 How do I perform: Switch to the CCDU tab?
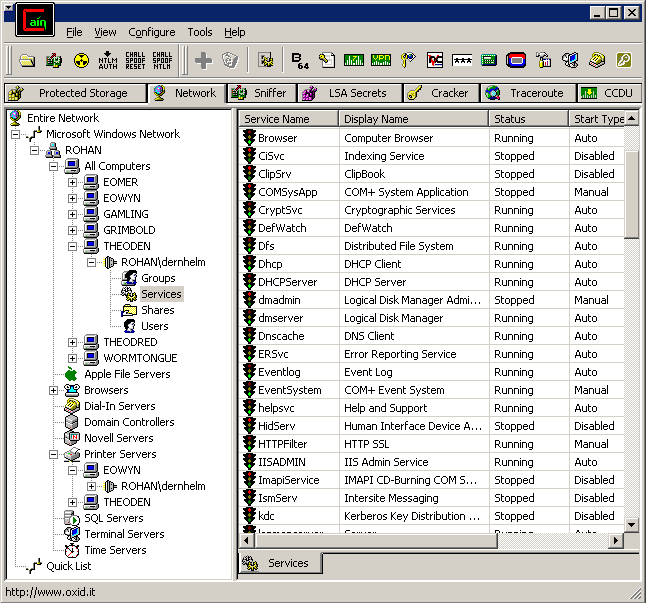(609, 93)
